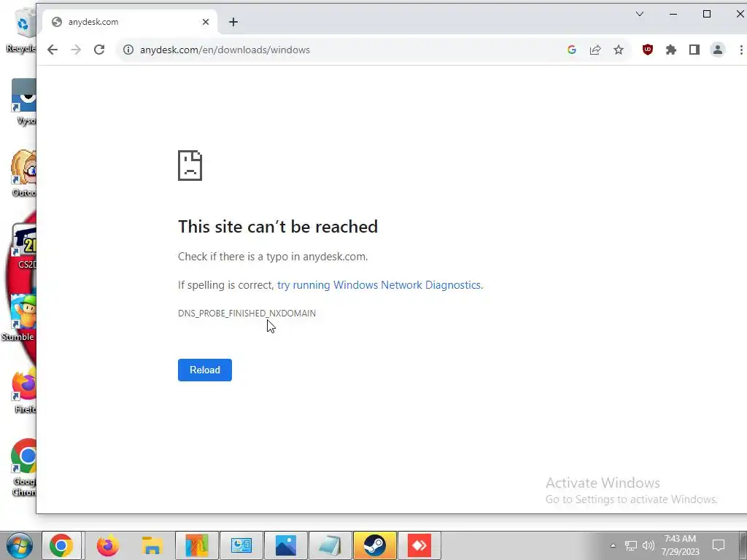
Task: Click the network tray icon
Action: click(x=631, y=545)
